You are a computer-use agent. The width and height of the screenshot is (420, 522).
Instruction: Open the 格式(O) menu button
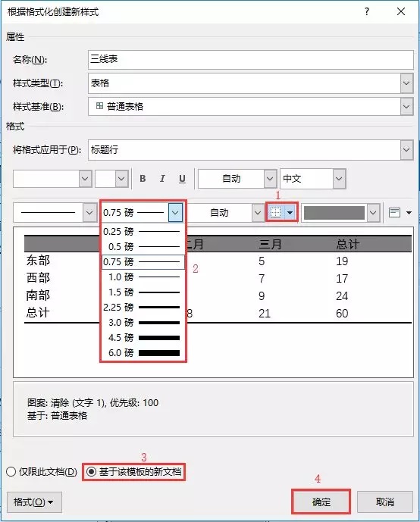34,502
